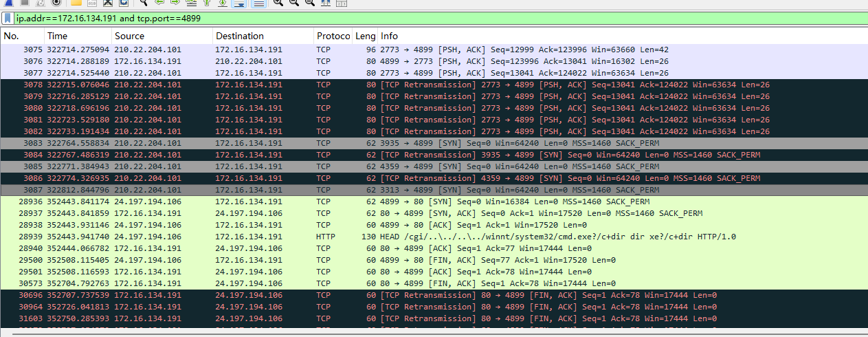
Task: Click the go to last packet icon
Action: click(223, 3)
